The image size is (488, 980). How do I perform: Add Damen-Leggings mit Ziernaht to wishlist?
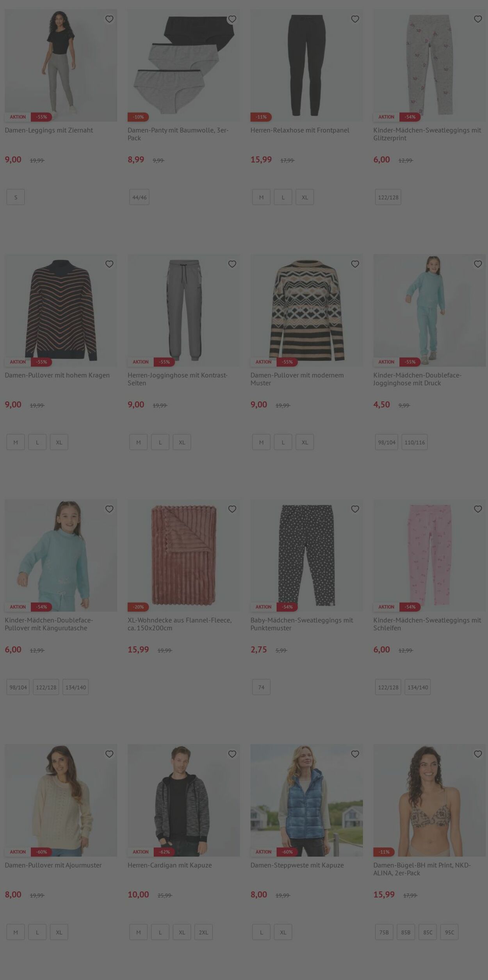pos(109,19)
